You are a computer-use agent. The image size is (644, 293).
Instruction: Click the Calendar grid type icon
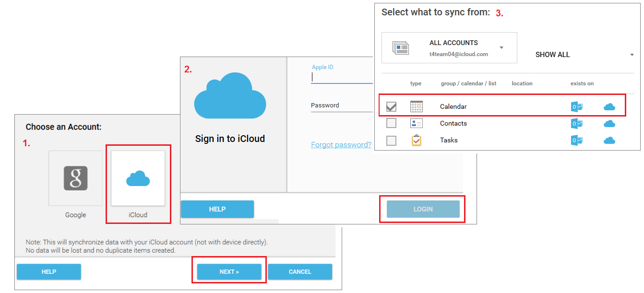tap(417, 106)
